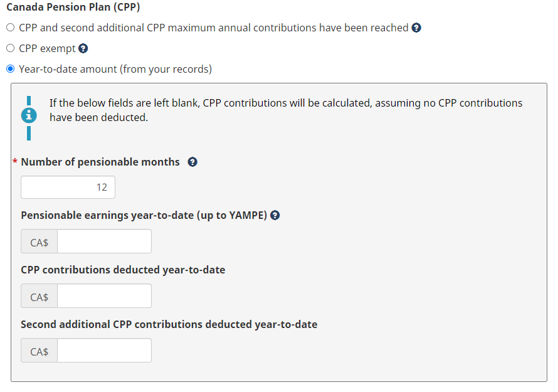
Task: Click the "CPP contributions deducted year-to-date" label
Action: pyautogui.click(x=123, y=270)
